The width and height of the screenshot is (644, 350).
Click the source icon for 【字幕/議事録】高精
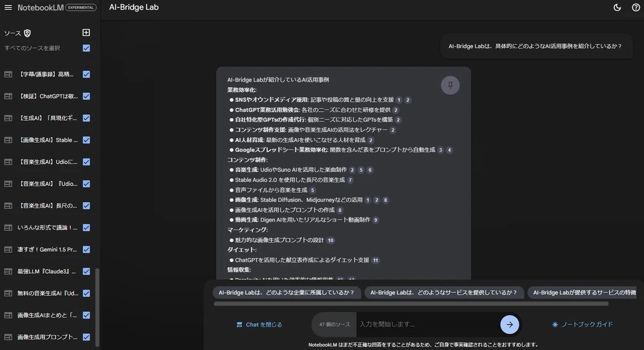(x=8, y=74)
